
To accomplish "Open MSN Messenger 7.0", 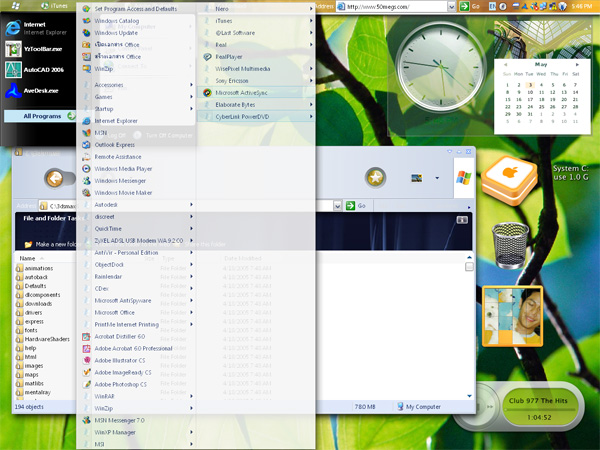I will 119,420.
